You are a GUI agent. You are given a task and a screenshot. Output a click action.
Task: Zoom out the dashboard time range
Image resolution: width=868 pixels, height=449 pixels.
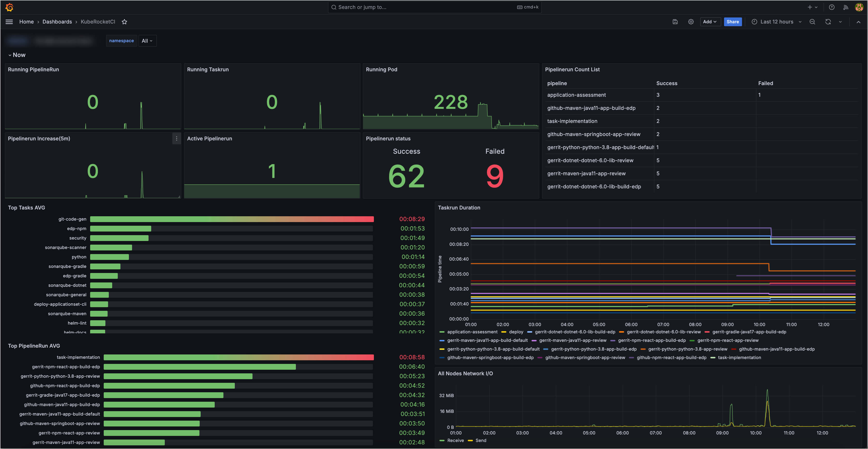point(813,22)
